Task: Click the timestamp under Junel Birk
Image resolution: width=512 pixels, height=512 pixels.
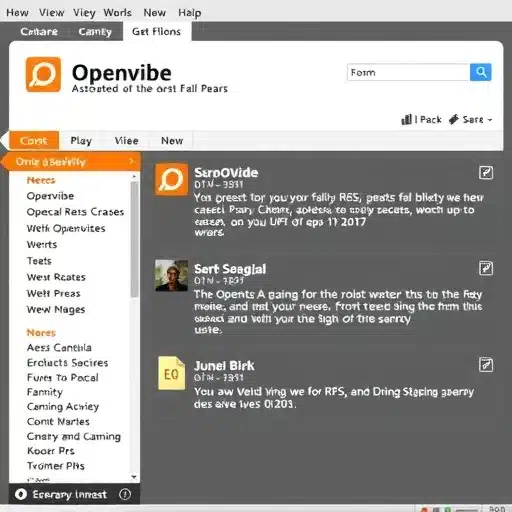Action: (x=219, y=377)
